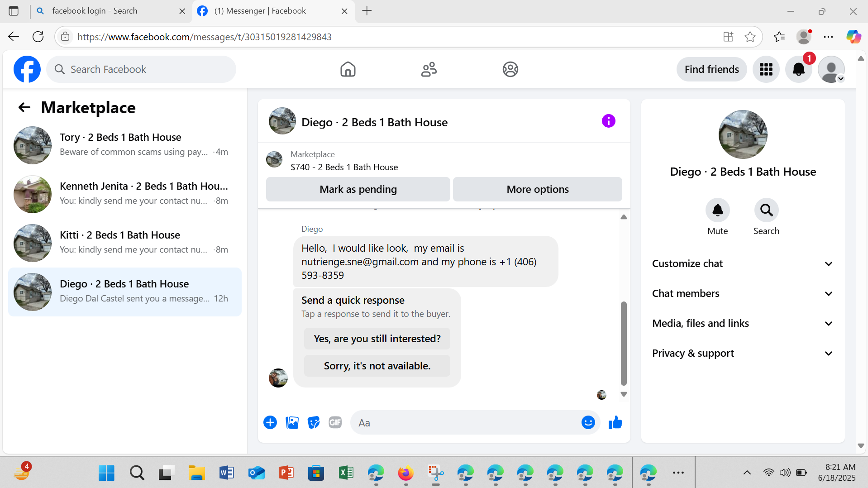The height and width of the screenshot is (488, 868).
Task: Go back using Marketplace back arrow
Action: (x=24, y=107)
